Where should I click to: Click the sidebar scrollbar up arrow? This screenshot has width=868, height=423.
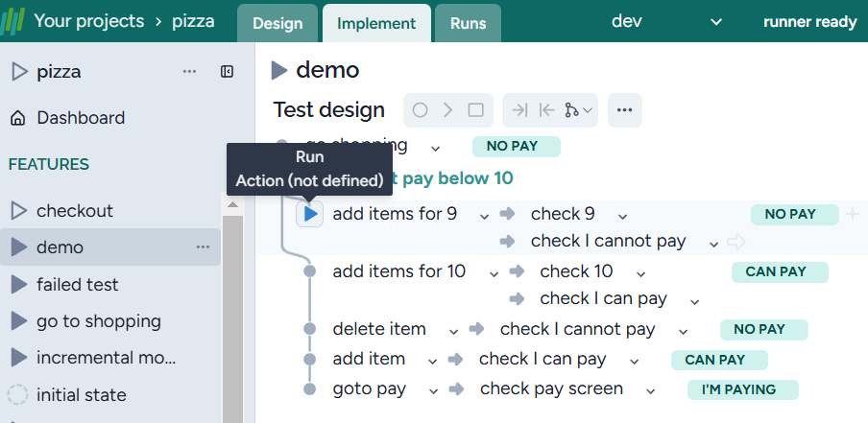(231, 204)
